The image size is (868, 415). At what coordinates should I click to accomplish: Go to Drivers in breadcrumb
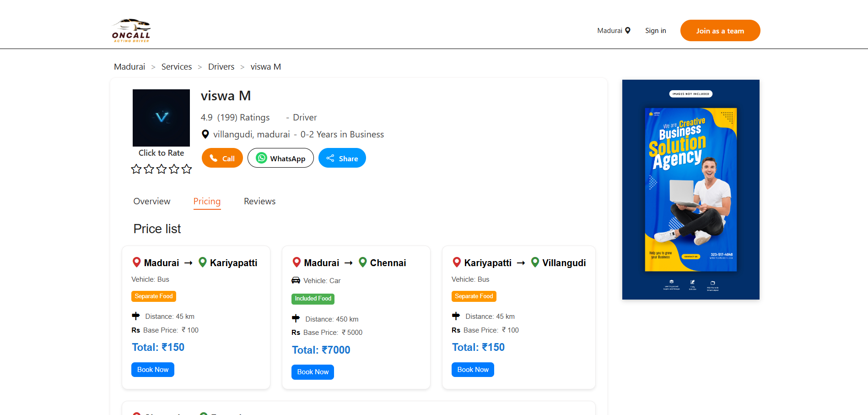coord(221,67)
